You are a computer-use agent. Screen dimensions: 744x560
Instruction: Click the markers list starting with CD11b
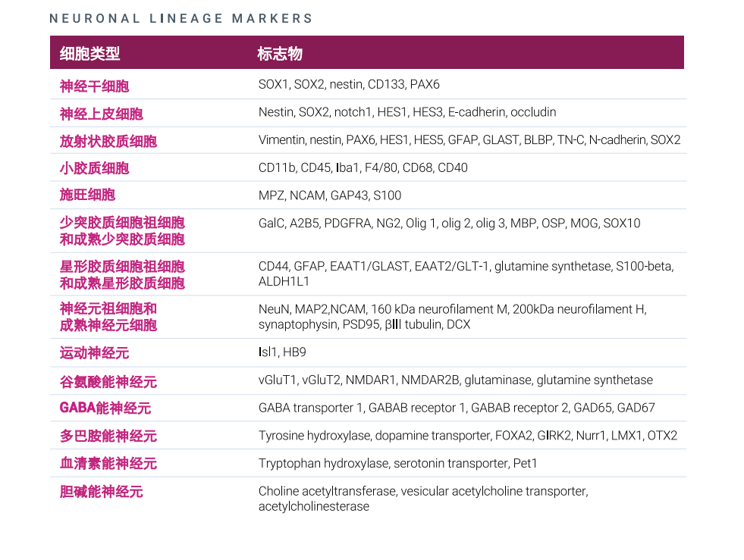click(363, 167)
